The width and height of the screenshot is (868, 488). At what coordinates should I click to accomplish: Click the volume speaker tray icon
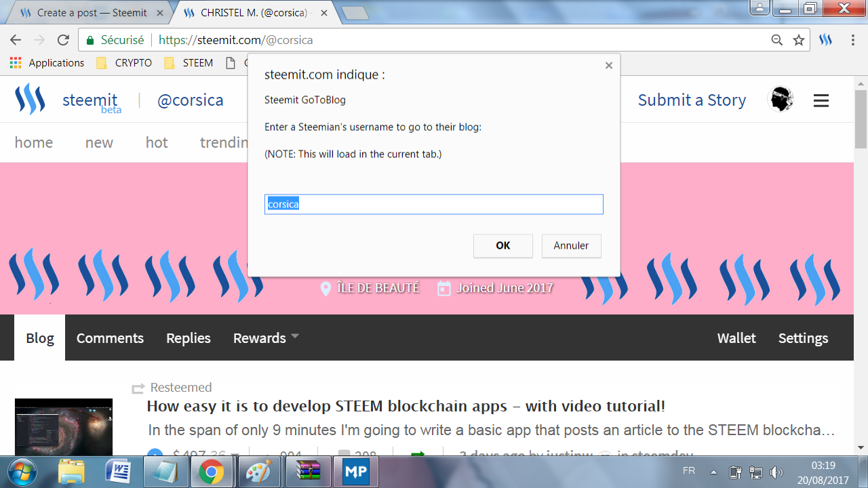tap(776, 472)
